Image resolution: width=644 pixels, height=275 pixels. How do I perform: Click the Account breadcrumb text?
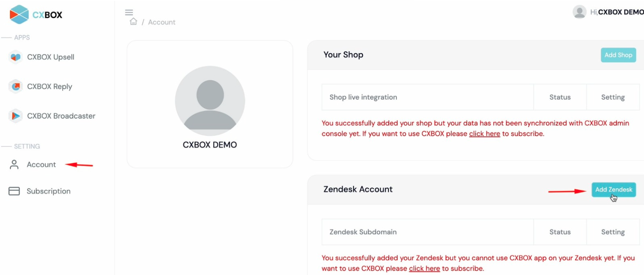[x=162, y=22]
